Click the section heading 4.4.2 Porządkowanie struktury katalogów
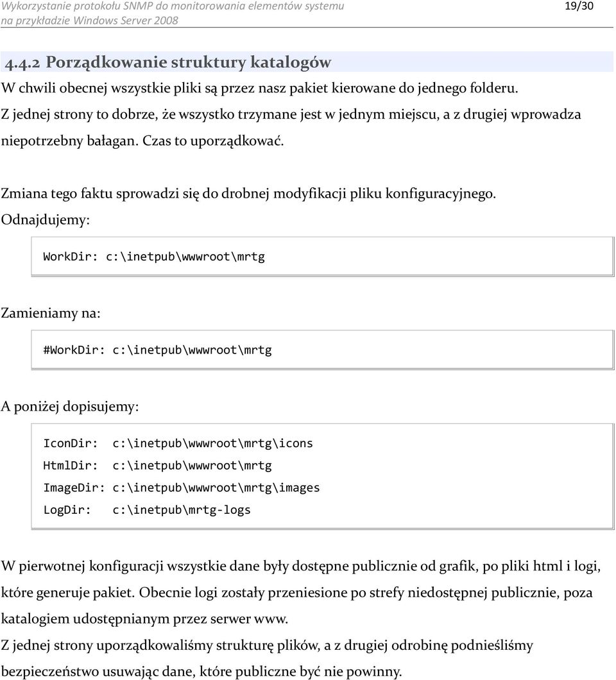The image size is (616, 680). (167, 62)
